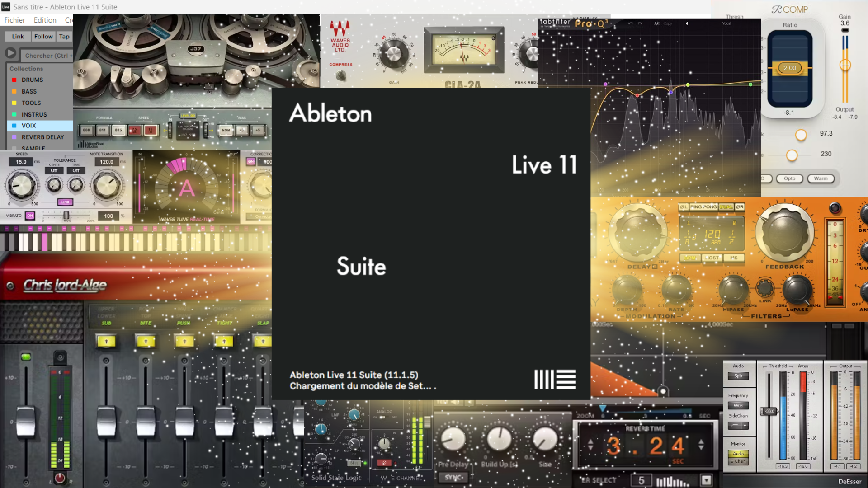This screenshot has width=868, height=488.
Task: Open the Fichier menu
Action: (14, 20)
